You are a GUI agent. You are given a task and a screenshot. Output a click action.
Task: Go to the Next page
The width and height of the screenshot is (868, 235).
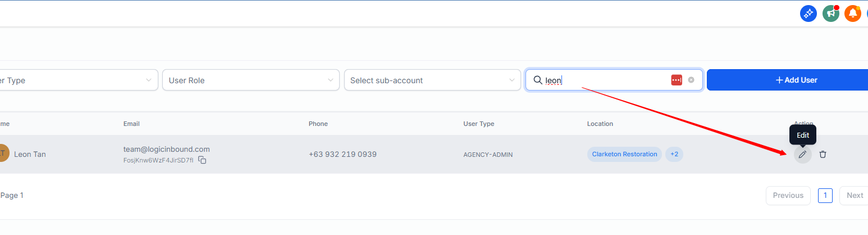click(854, 195)
